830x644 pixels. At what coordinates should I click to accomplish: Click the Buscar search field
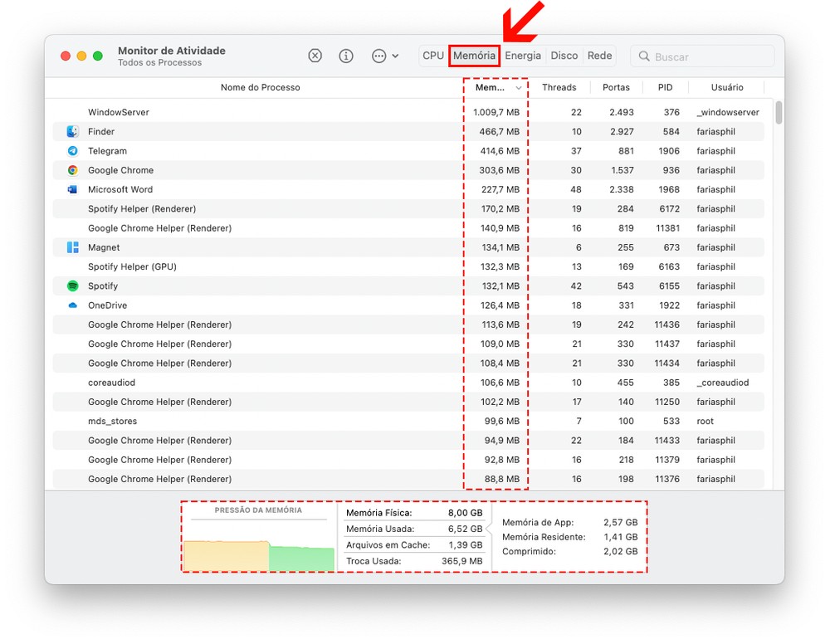tap(710, 56)
